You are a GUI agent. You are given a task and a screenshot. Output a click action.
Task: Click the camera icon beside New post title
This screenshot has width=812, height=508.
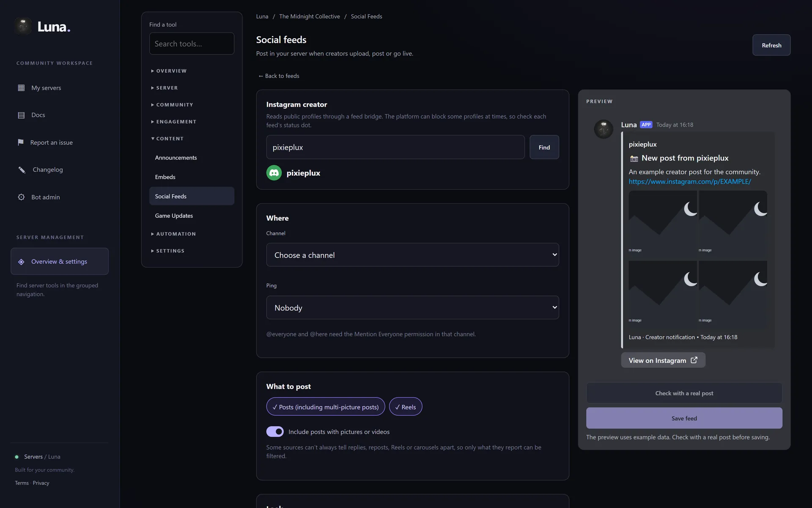(634, 158)
